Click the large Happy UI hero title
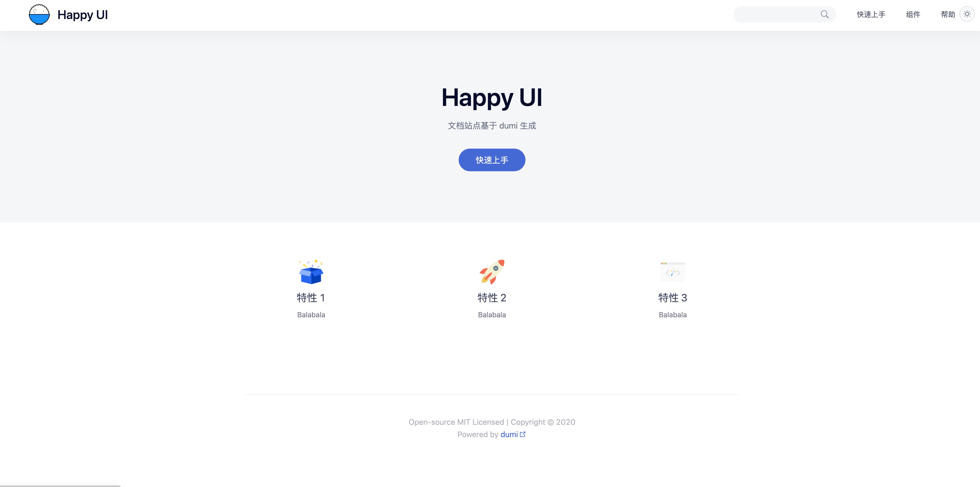Screen dimensions: 980x487 [x=492, y=97]
